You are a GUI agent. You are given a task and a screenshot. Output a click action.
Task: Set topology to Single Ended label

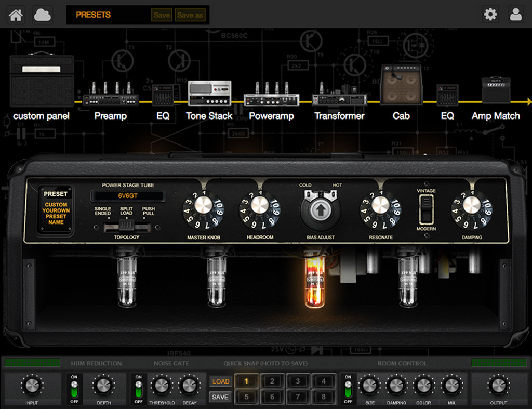pyautogui.click(x=102, y=211)
